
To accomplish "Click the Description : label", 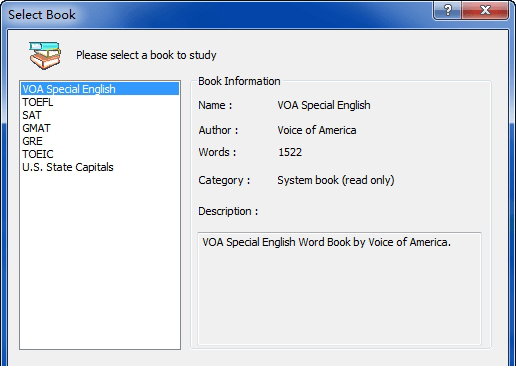I will click(228, 211).
